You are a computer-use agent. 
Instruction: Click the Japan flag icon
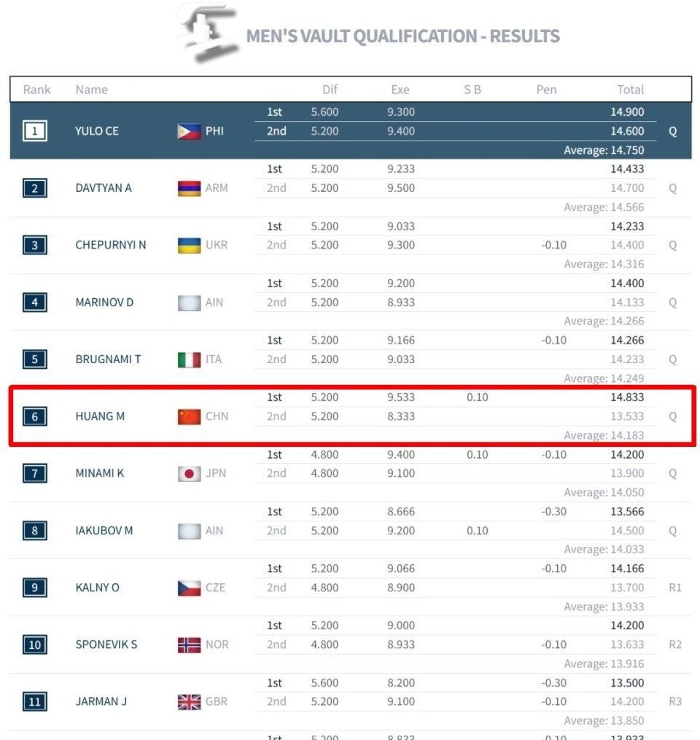[x=189, y=473]
